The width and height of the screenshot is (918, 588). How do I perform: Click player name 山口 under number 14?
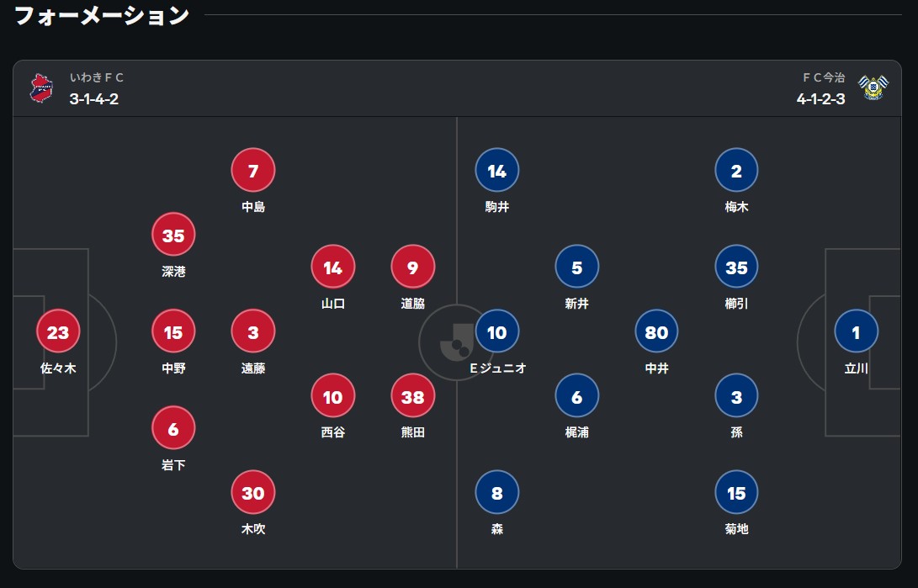point(333,304)
